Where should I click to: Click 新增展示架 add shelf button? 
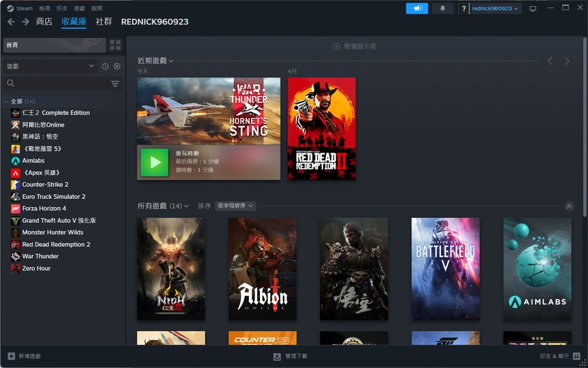point(355,46)
